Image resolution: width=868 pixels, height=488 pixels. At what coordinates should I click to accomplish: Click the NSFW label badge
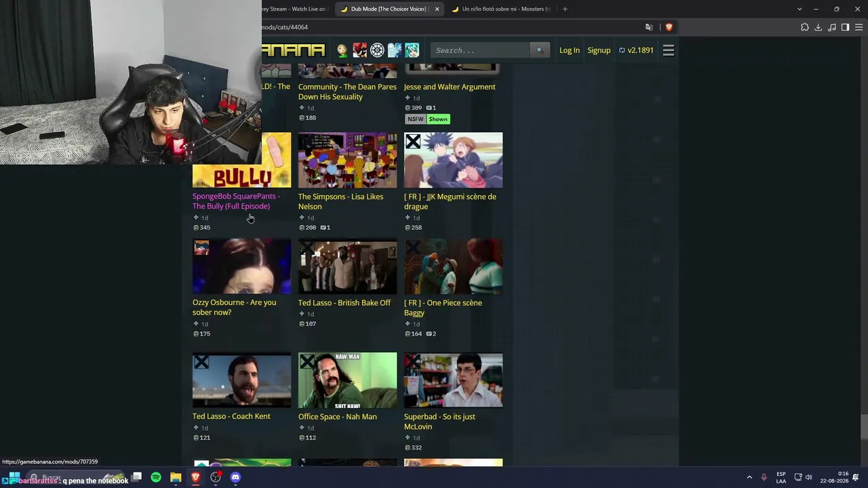click(416, 119)
